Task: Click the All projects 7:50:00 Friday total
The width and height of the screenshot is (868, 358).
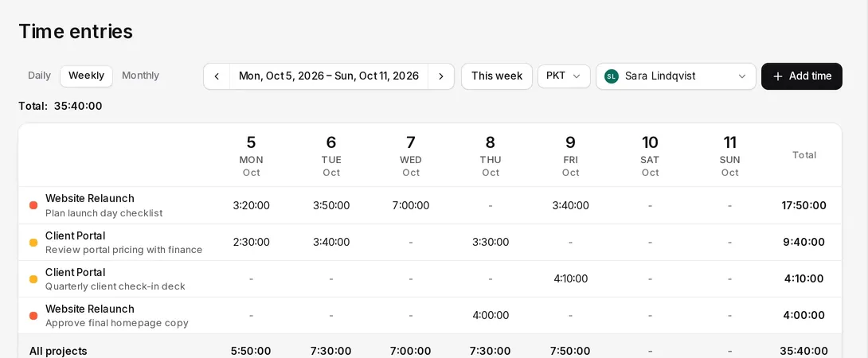Action: pyautogui.click(x=570, y=351)
